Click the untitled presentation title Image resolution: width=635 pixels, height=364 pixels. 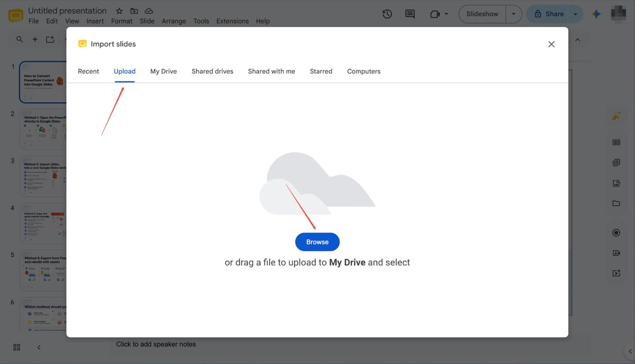tap(67, 11)
